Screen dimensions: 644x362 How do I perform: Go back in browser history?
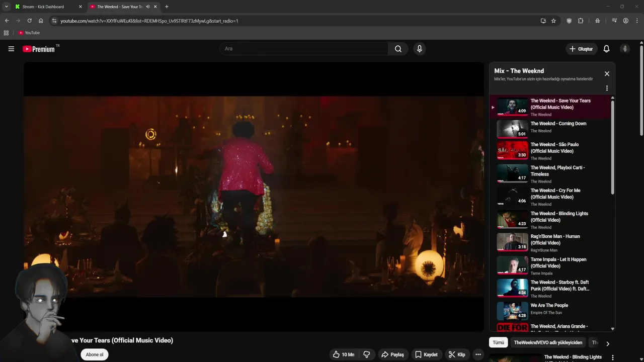pyautogui.click(x=7, y=21)
